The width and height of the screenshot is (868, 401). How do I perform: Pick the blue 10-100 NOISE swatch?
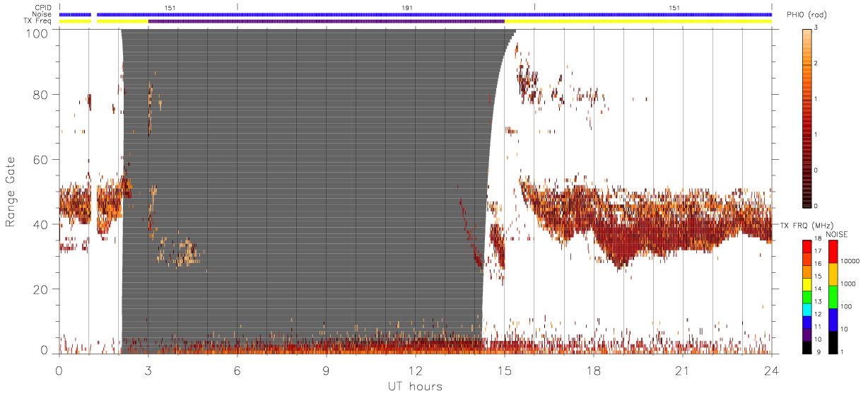pyautogui.click(x=833, y=320)
